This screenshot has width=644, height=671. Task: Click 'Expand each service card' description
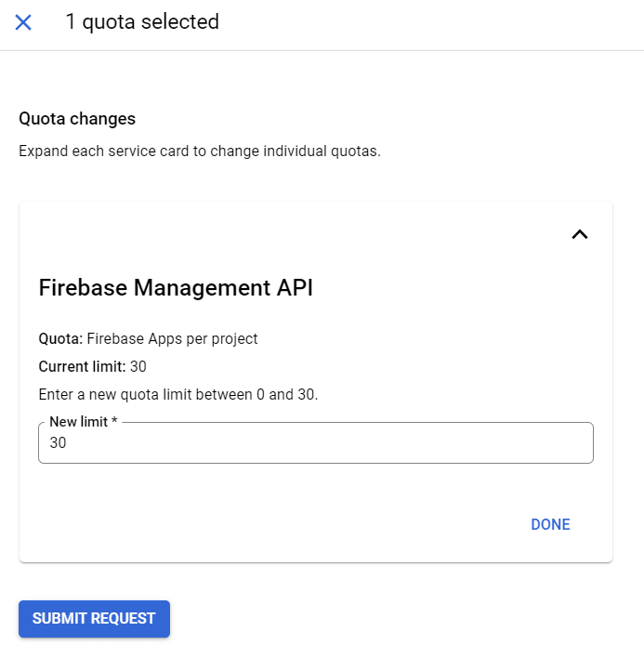(200, 151)
